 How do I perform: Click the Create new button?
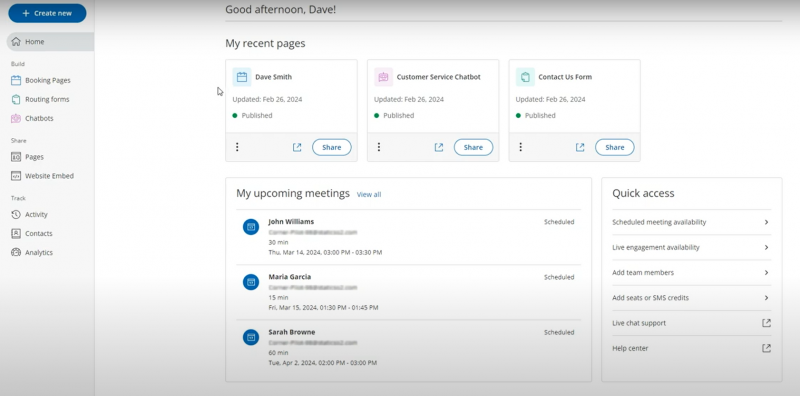coord(47,13)
